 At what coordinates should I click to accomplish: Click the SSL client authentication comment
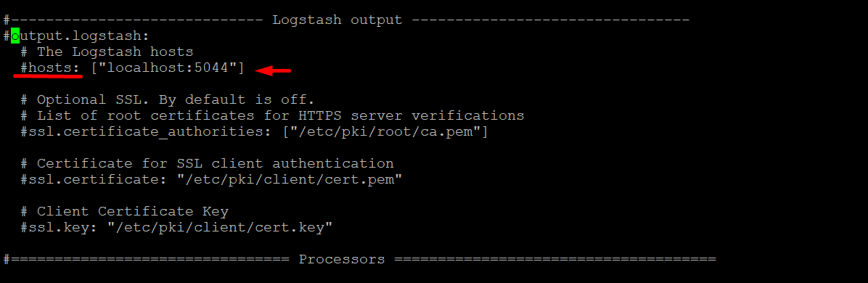pos(207,164)
